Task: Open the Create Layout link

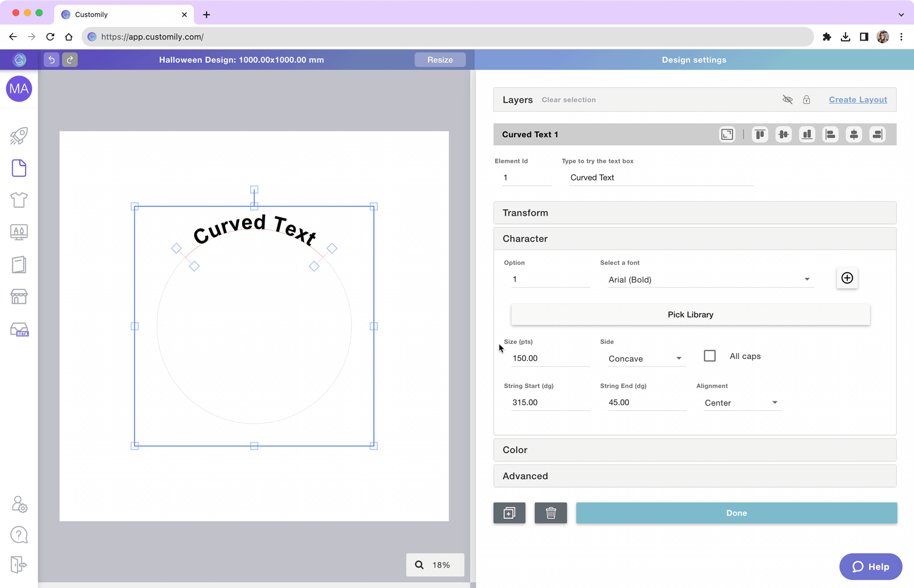Action: 858,99
